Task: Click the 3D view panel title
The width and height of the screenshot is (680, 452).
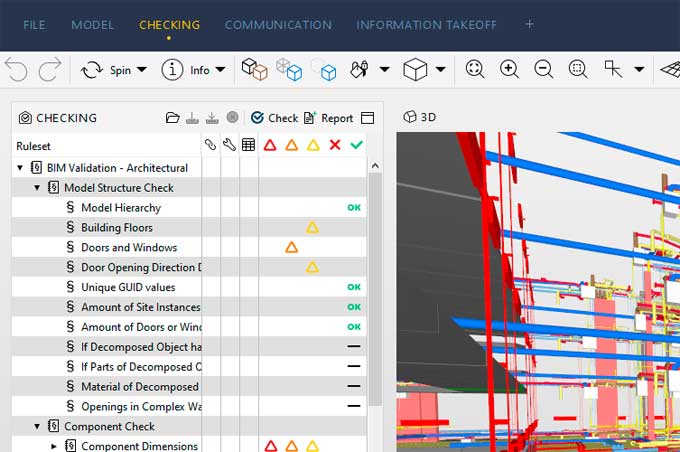Action: click(x=419, y=117)
